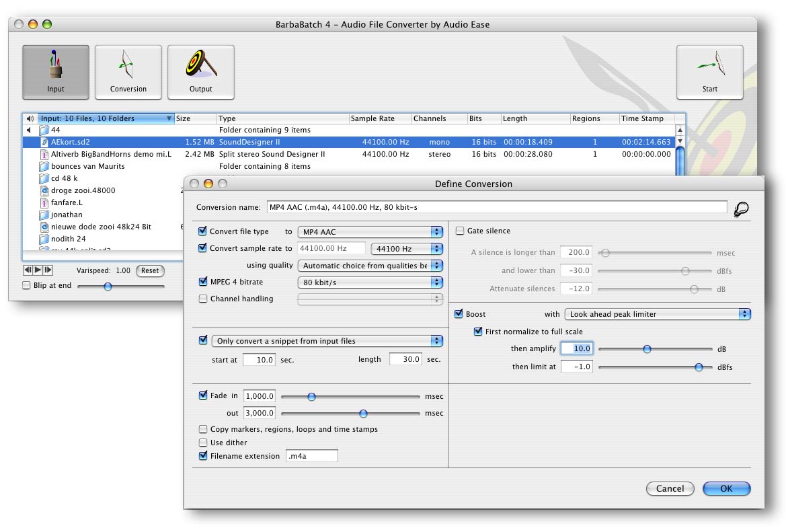Toggle the snippet conversion checkbox
The height and width of the screenshot is (532, 786).
pos(203,340)
